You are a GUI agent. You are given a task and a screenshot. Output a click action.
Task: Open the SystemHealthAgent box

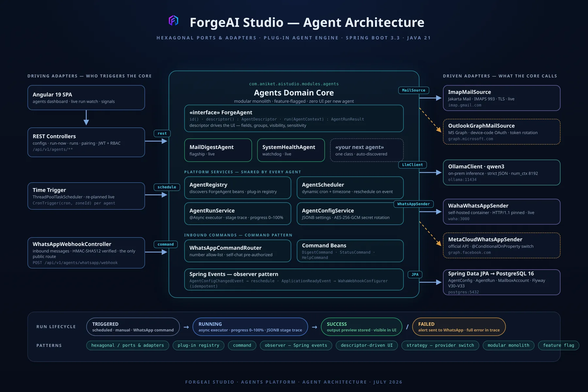click(x=291, y=150)
